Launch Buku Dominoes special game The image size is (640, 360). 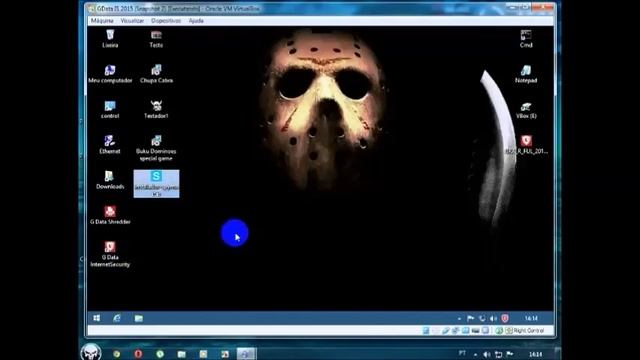pos(156,148)
